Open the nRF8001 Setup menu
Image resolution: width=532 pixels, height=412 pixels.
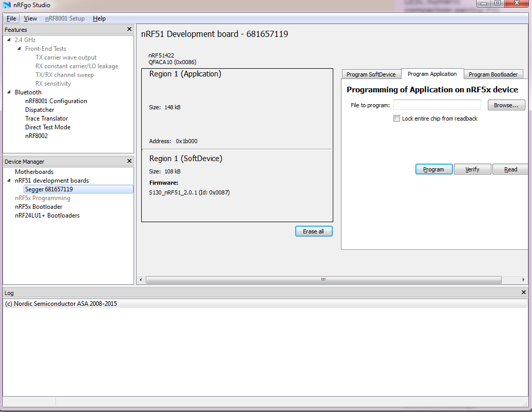[x=65, y=18]
